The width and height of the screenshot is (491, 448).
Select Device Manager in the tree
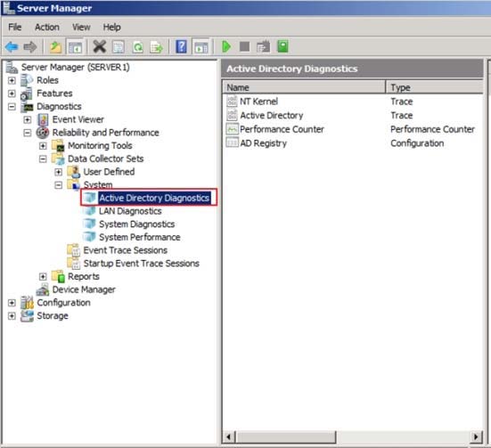[x=84, y=289]
